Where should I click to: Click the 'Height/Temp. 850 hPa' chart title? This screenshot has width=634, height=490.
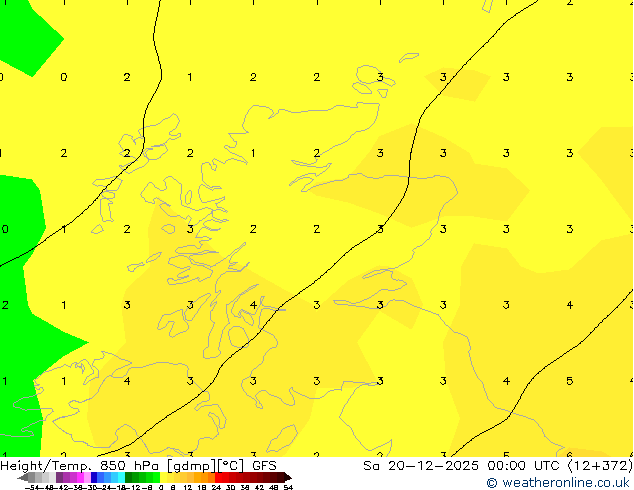click(78, 466)
